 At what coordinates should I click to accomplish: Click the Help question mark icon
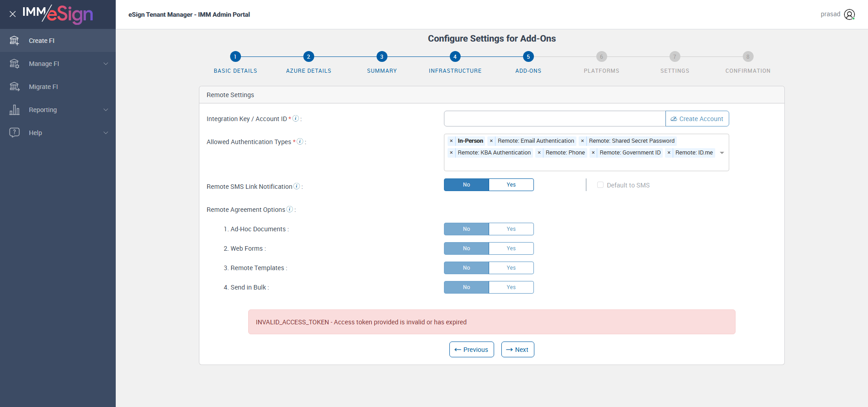click(14, 132)
